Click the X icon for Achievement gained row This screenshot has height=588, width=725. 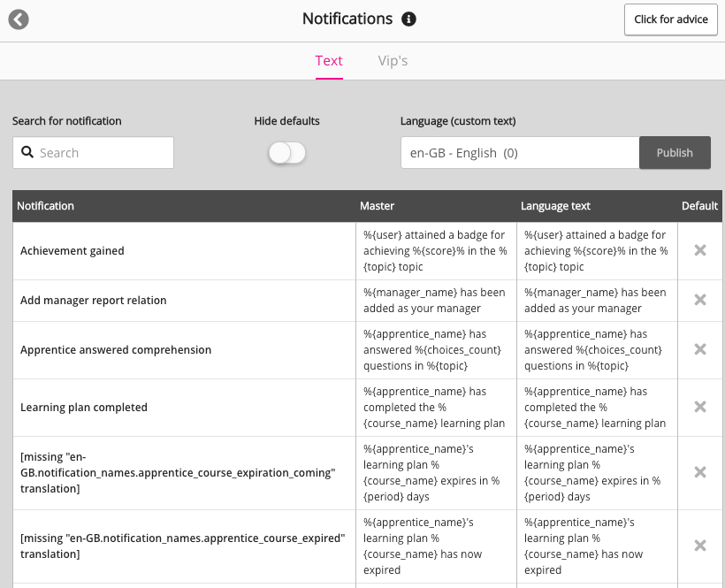click(x=700, y=251)
